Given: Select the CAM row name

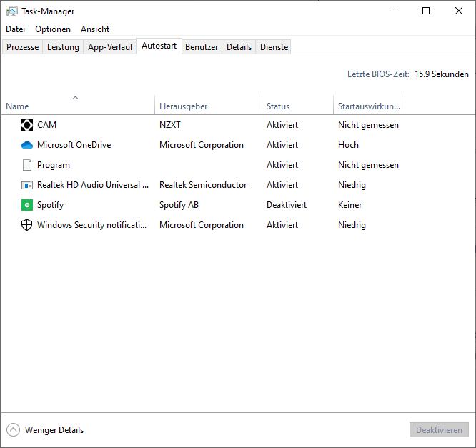Looking at the screenshot, I should [x=46, y=125].
